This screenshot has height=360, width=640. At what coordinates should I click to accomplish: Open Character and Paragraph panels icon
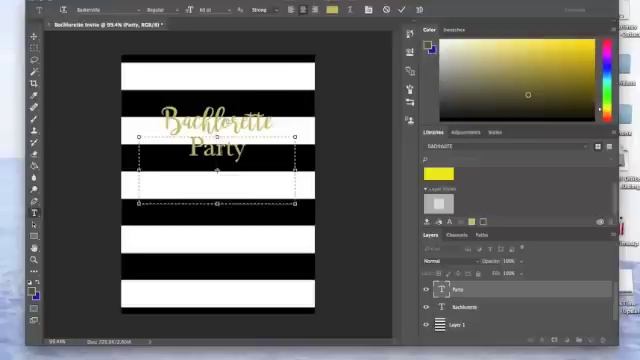369,10
